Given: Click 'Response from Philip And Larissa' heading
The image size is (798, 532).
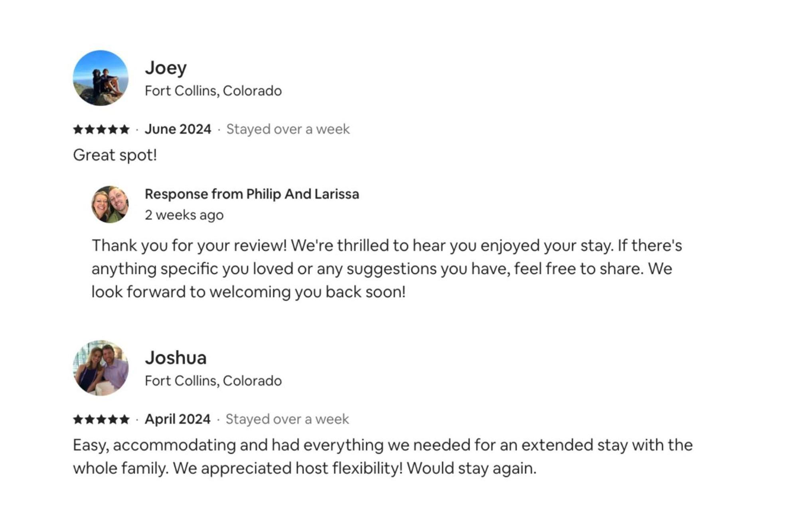Looking at the screenshot, I should (x=252, y=194).
